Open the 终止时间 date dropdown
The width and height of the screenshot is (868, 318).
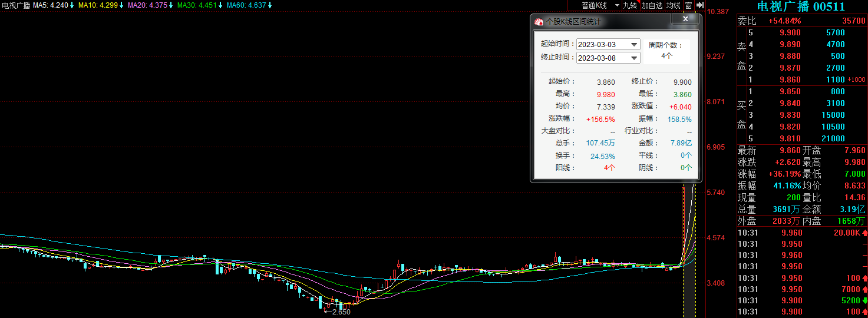(x=634, y=58)
